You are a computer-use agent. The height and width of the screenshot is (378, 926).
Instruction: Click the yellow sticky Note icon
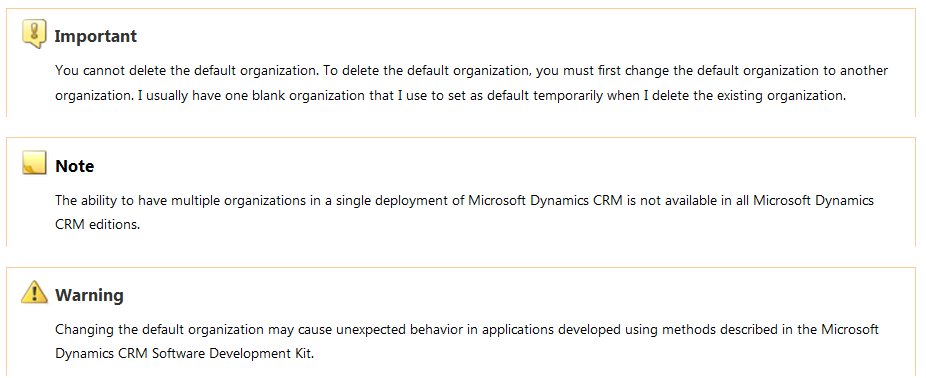pyautogui.click(x=34, y=162)
